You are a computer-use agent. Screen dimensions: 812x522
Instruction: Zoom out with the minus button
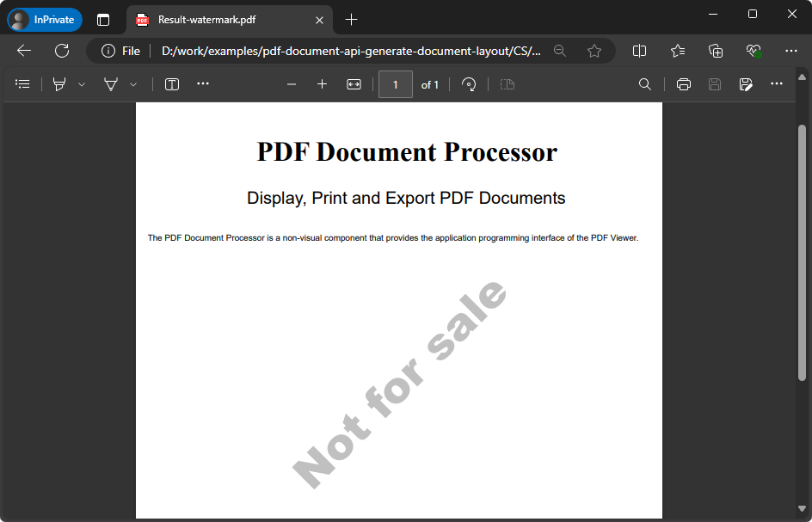pos(292,84)
